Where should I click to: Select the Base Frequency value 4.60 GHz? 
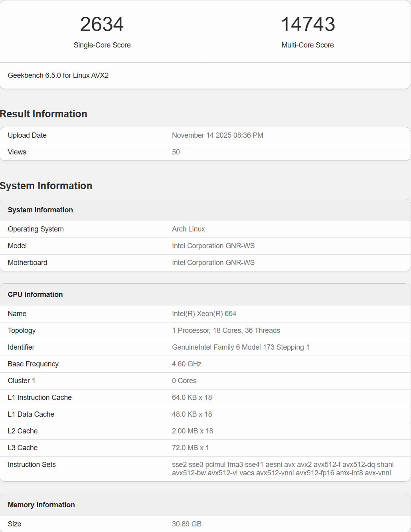tap(186, 364)
